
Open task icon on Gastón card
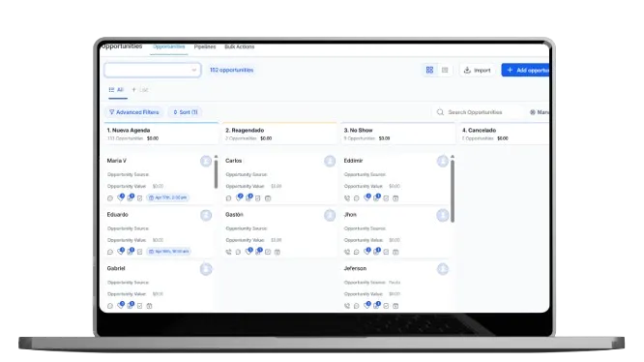[x=268, y=252]
